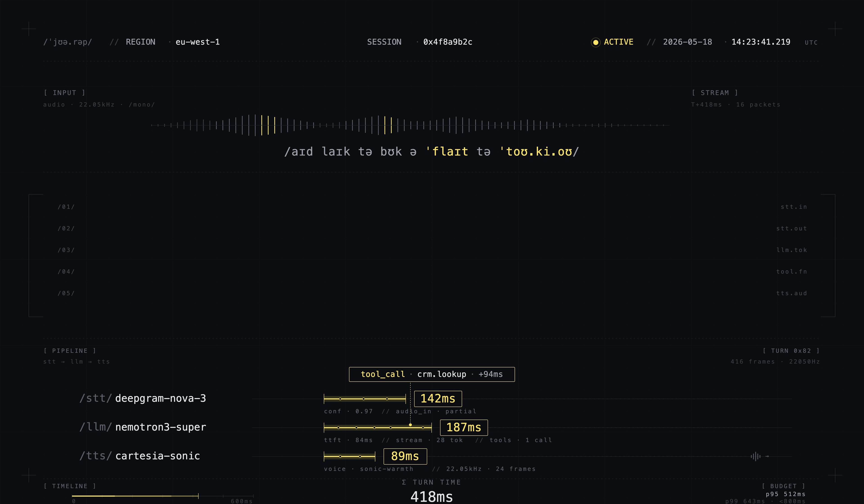Click the REGION label
Viewport: 864px width, 504px height.
(x=141, y=42)
